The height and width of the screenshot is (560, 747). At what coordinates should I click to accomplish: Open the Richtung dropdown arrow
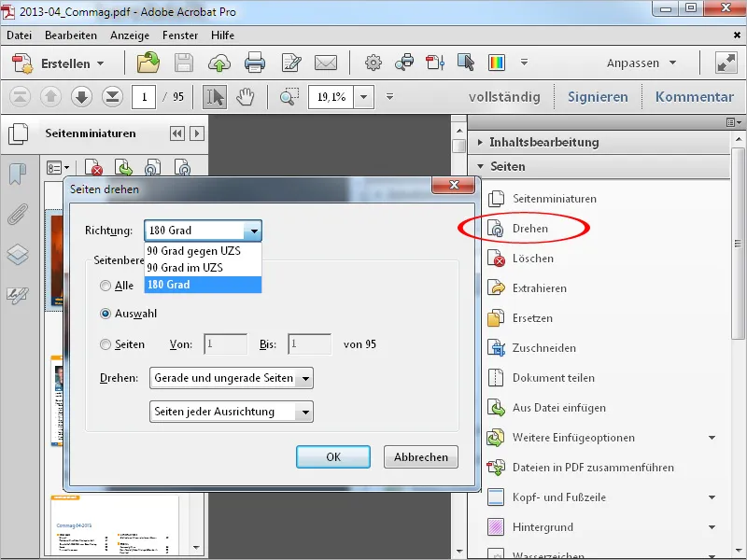[x=253, y=231]
